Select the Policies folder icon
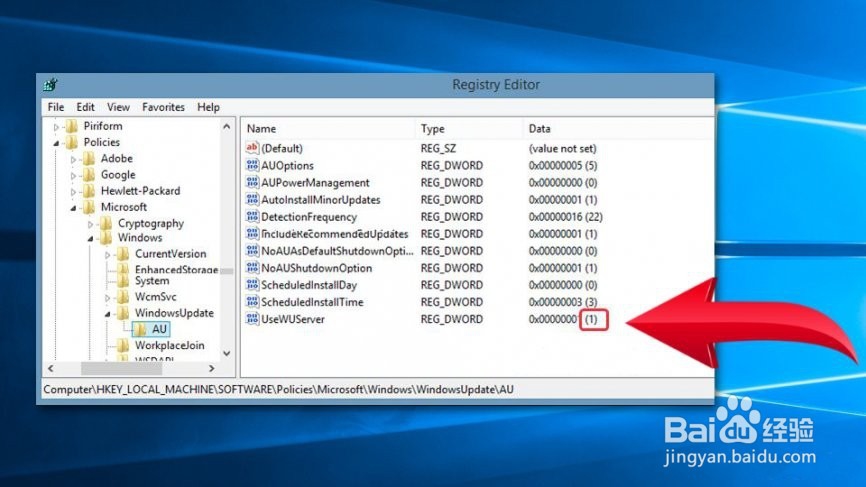 (x=72, y=142)
